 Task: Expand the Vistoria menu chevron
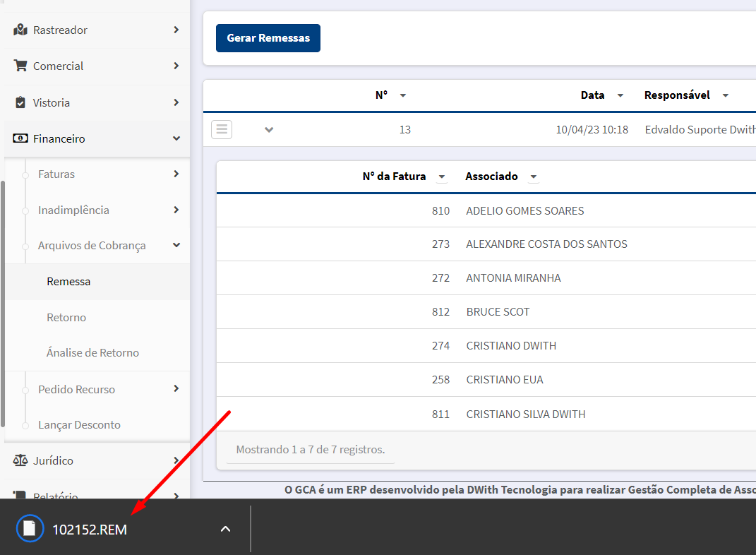[176, 102]
